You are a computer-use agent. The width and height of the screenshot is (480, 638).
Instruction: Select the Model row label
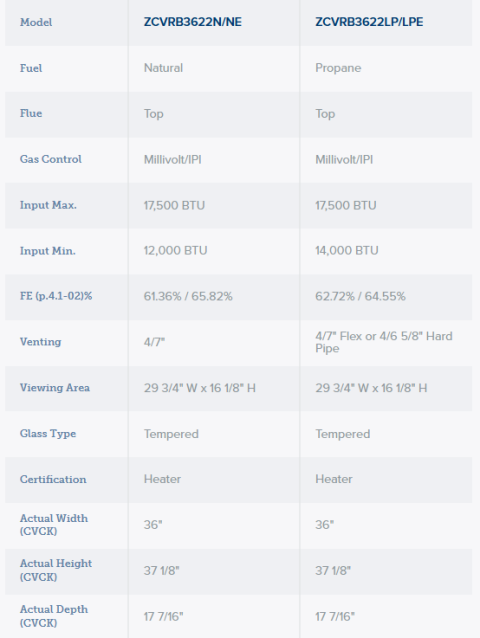[x=36, y=22]
